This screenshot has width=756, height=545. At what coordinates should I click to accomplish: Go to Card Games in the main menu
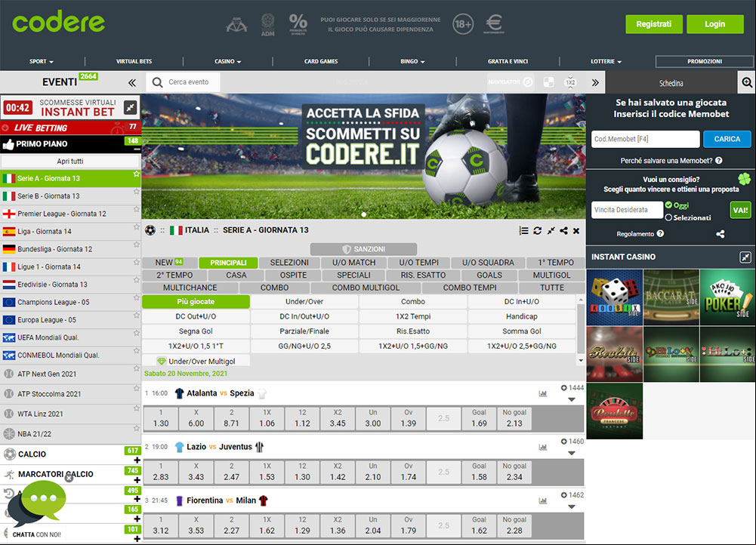point(321,61)
